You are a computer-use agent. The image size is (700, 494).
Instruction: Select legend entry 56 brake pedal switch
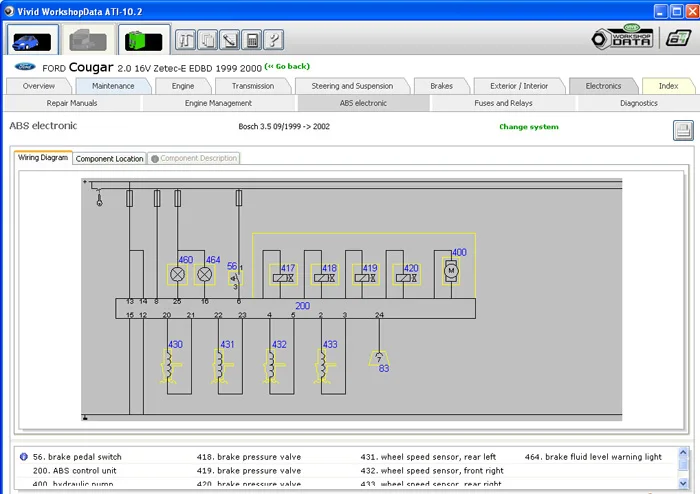(x=77, y=457)
